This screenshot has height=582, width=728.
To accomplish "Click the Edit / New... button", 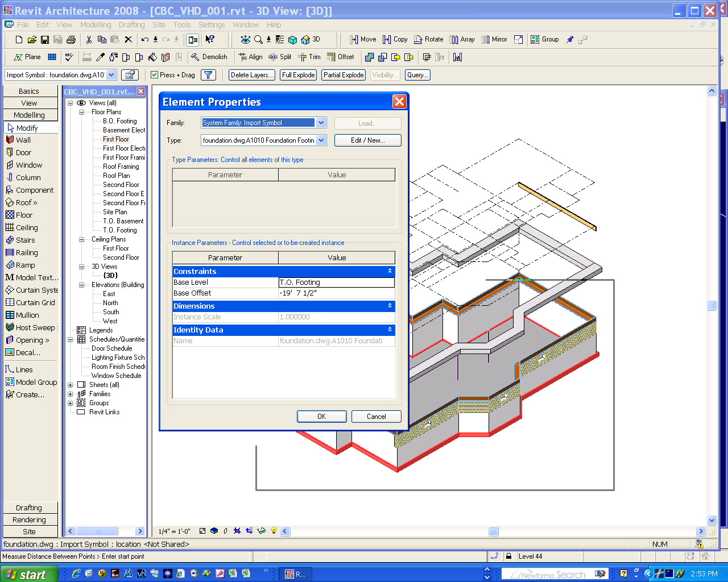I will tap(367, 140).
